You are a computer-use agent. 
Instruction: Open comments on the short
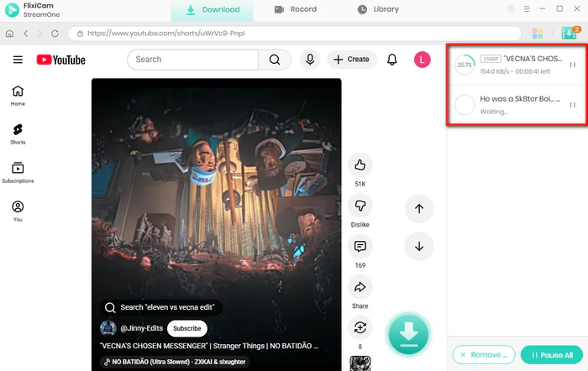(x=360, y=247)
